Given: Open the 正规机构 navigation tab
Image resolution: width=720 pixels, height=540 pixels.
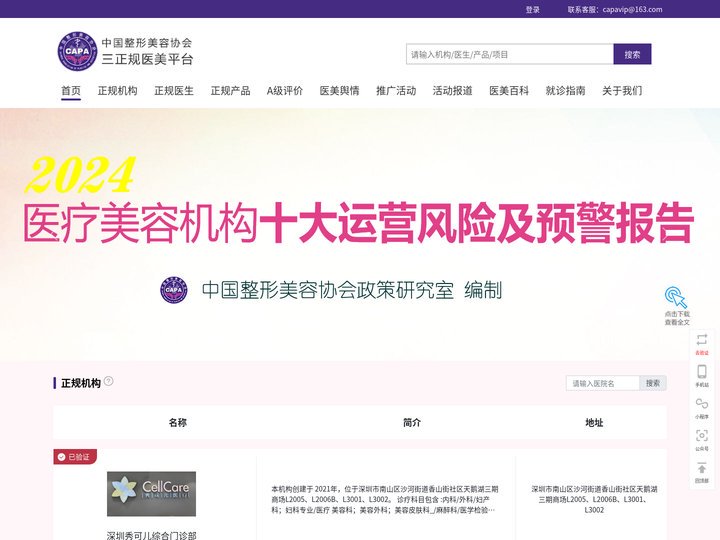Looking at the screenshot, I should [x=118, y=91].
